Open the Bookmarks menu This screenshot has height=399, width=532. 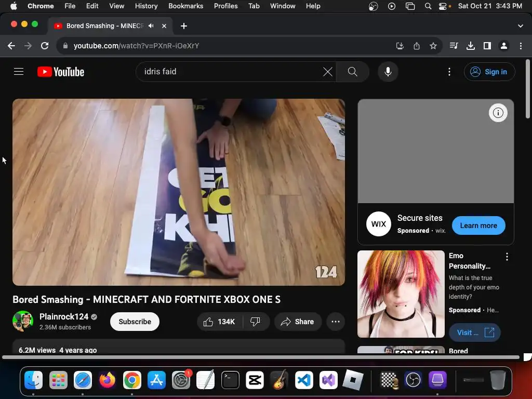[185, 6]
